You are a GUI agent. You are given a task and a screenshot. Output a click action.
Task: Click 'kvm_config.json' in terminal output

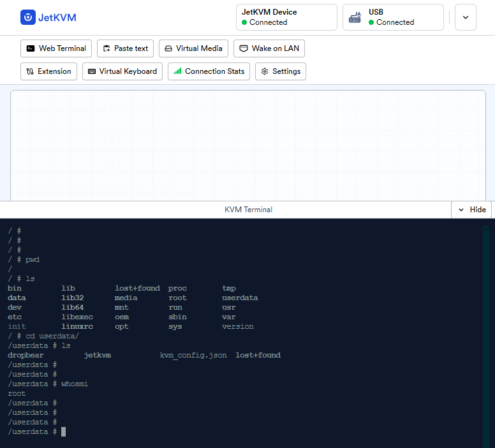pyautogui.click(x=193, y=355)
